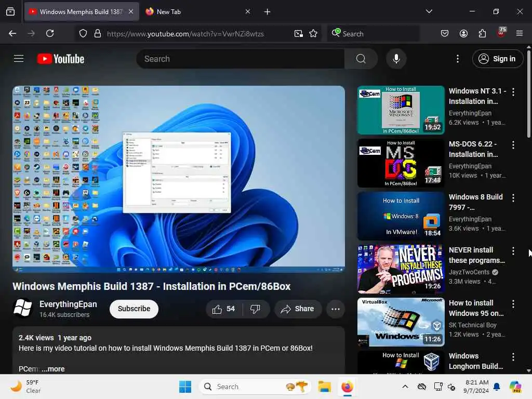The height and width of the screenshot is (399, 532).
Task: Close the New Tab tab
Action: coord(248,11)
